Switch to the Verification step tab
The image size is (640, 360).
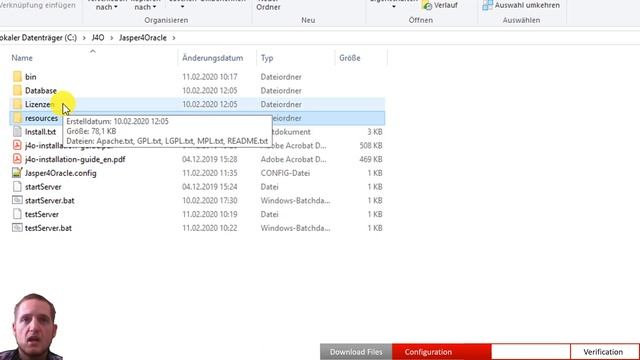click(x=603, y=352)
